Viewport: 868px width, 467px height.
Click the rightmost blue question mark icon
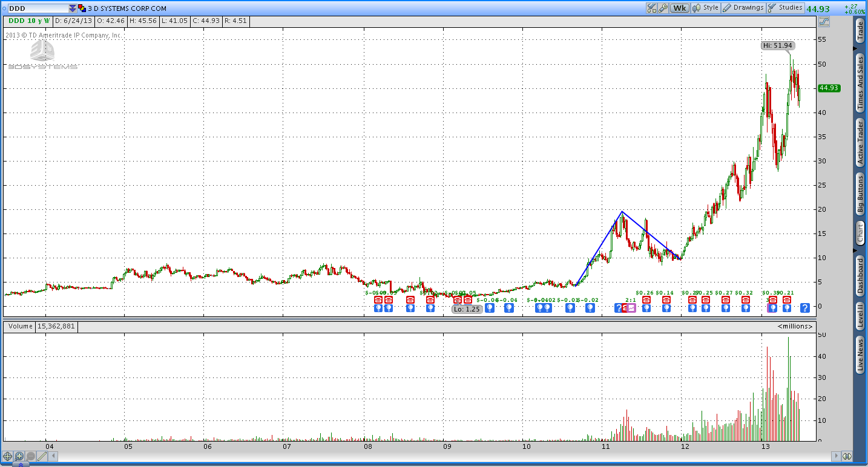(x=804, y=308)
